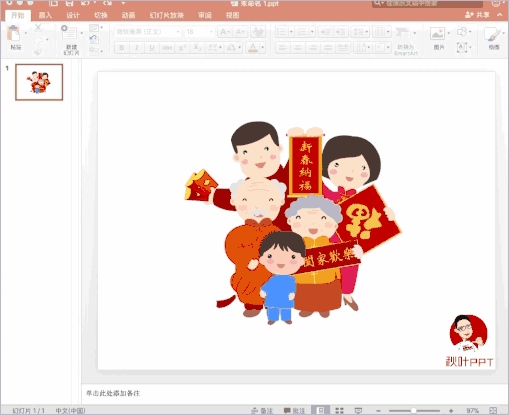The height and width of the screenshot is (415, 509).
Task: Toggle Underline formatting
Action: (152, 48)
